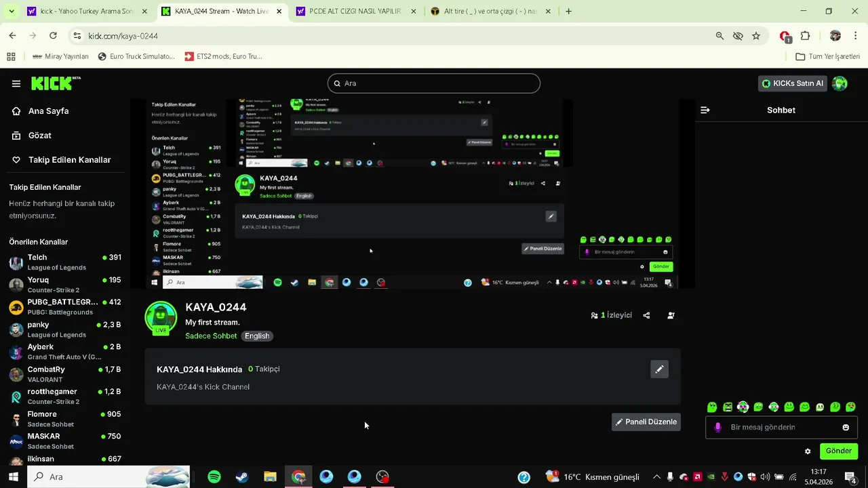
Task: Click the English language tag
Action: click(257, 336)
